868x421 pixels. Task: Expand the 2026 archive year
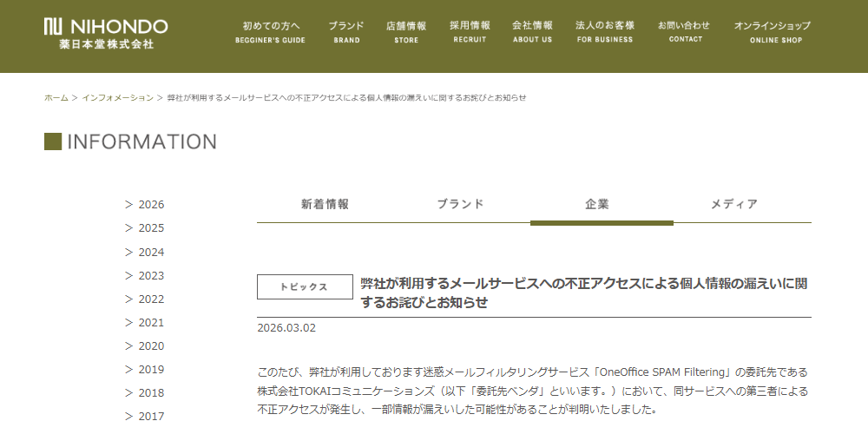point(150,205)
